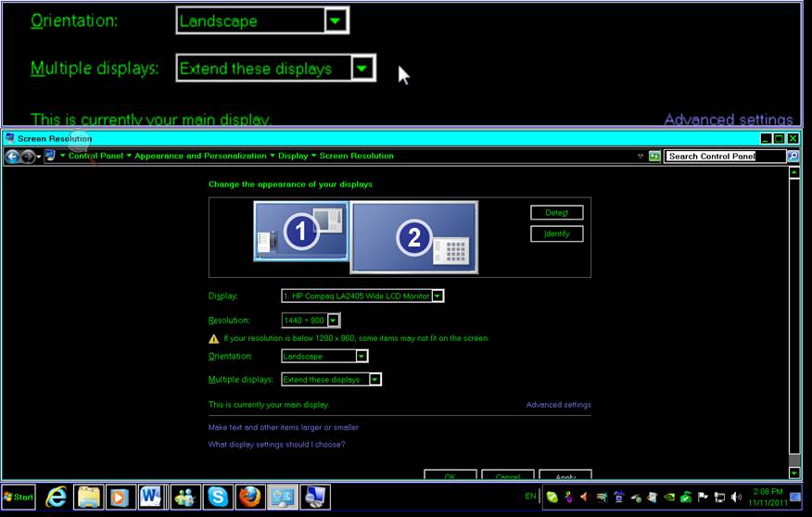Click the EN language indicator
The width and height of the screenshot is (812, 517).
pyautogui.click(x=530, y=497)
